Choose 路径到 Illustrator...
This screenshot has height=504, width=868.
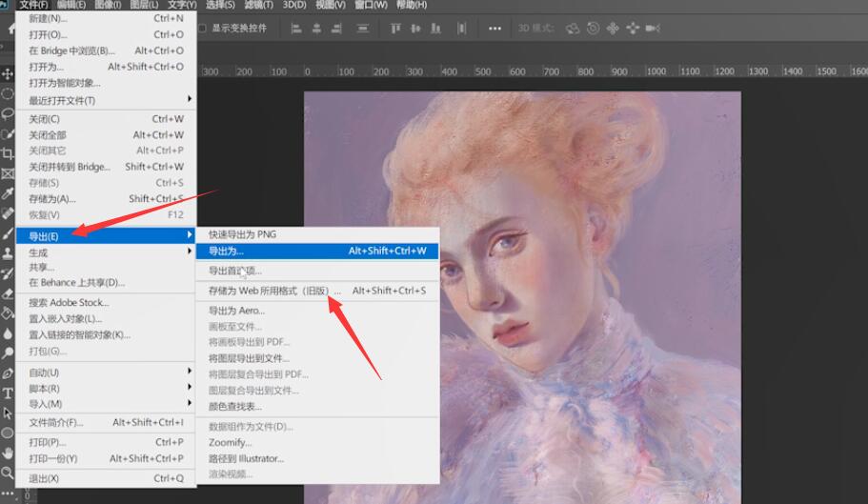point(317,458)
